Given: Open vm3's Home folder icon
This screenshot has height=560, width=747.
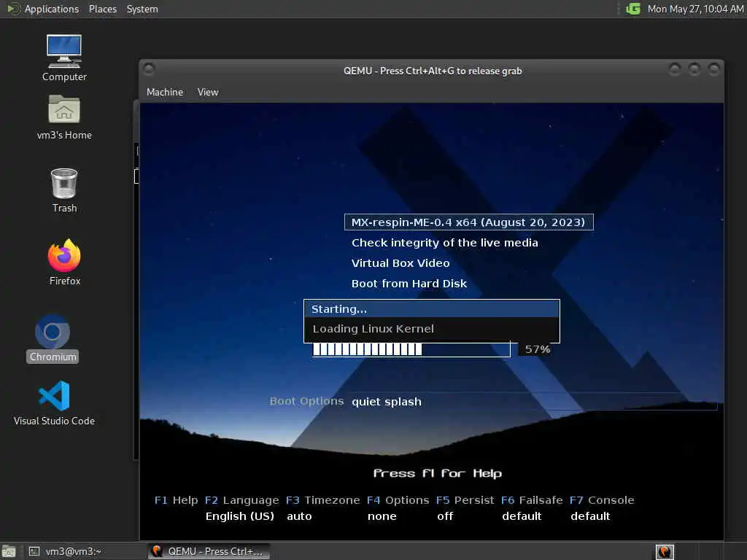Looking at the screenshot, I should (64, 117).
